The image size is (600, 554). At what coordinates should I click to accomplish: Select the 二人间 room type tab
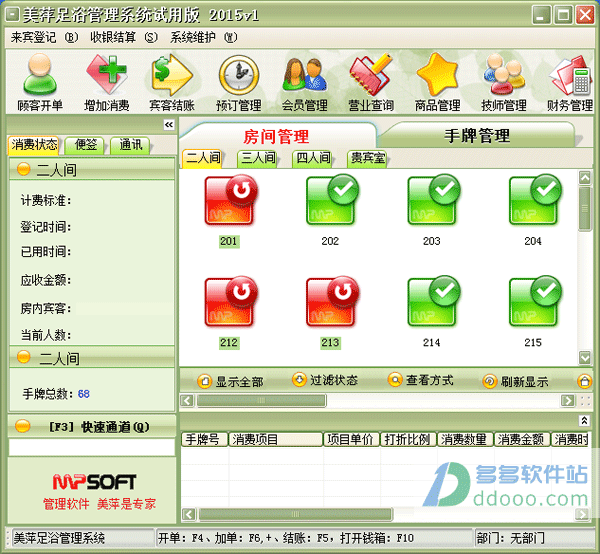click(x=204, y=158)
